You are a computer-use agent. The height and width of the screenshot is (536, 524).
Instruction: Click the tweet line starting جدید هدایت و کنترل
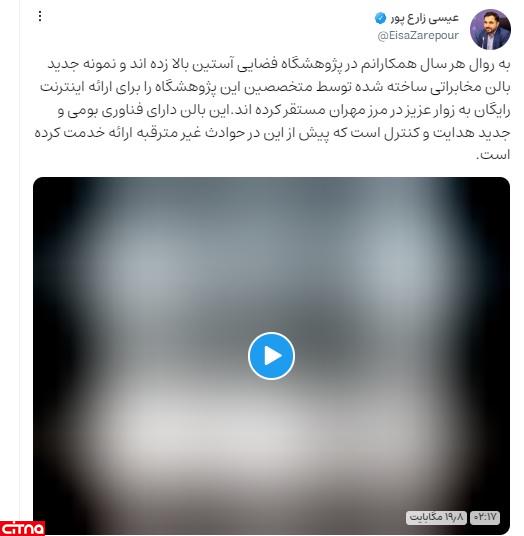pyautogui.click(x=272, y=133)
